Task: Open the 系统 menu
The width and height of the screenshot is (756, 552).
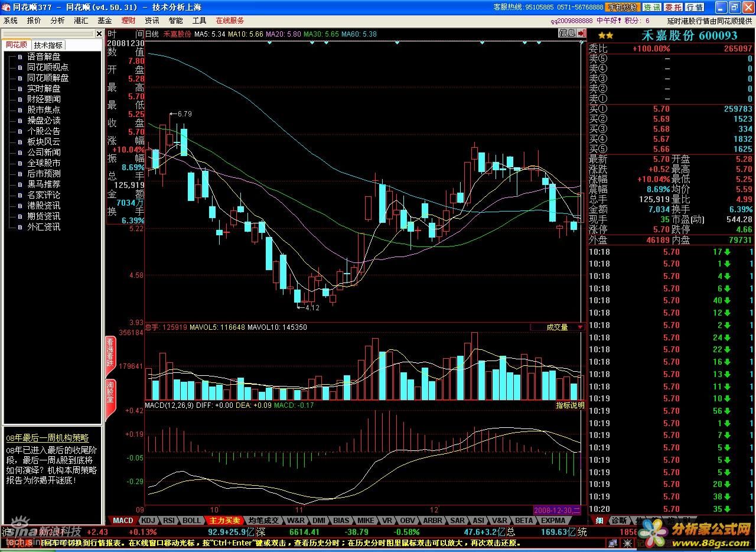Action: 11,20
